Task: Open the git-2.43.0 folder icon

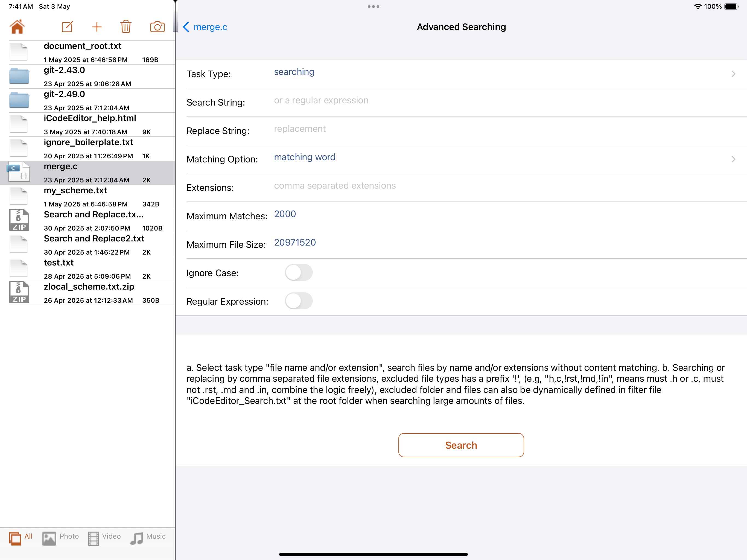Action: 19,76
